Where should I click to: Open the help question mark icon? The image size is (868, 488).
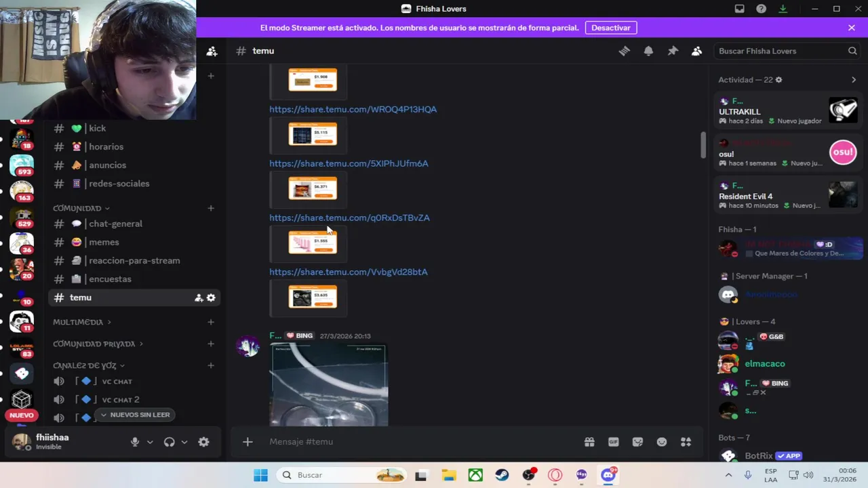tap(762, 9)
